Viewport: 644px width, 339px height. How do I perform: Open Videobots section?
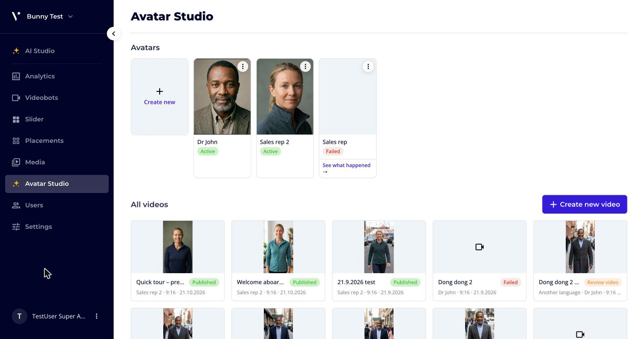coord(57,98)
